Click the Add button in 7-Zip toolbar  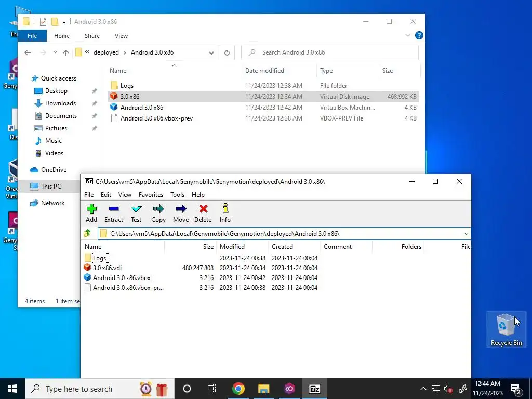pos(91,213)
